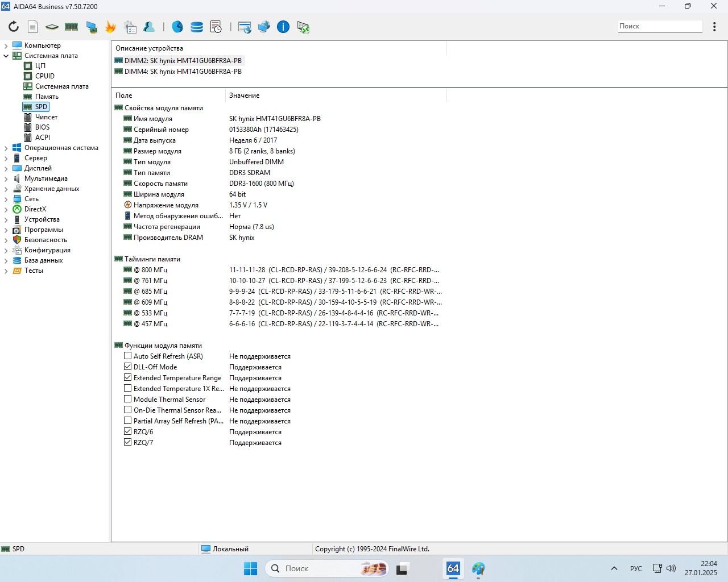The height and width of the screenshot is (582, 728).
Task: Open the Windows Start menu
Action: coord(250,568)
